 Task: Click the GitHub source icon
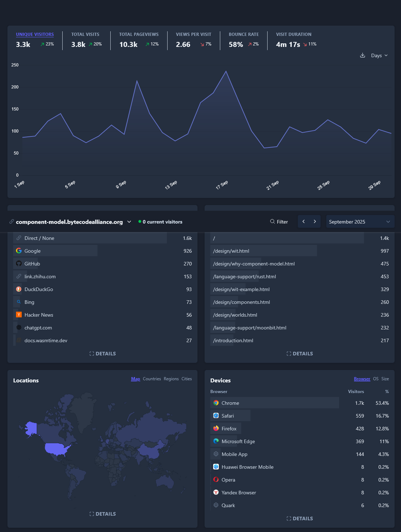(x=19, y=264)
